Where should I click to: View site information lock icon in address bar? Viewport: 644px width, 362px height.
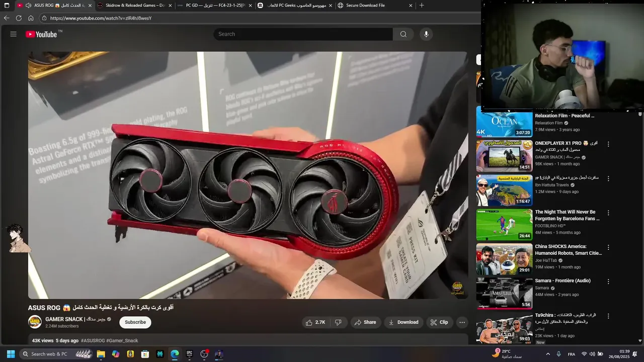44,18
